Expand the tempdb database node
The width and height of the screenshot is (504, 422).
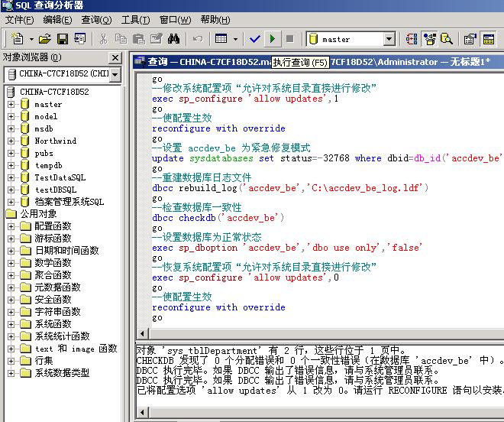pyautogui.click(x=11, y=165)
